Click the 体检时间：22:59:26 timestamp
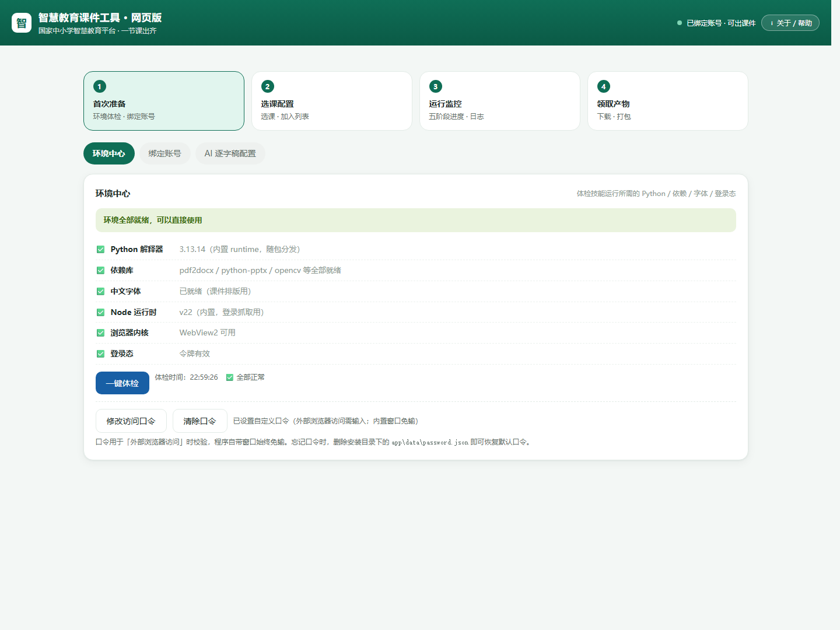The image size is (840, 630). point(187,377)
